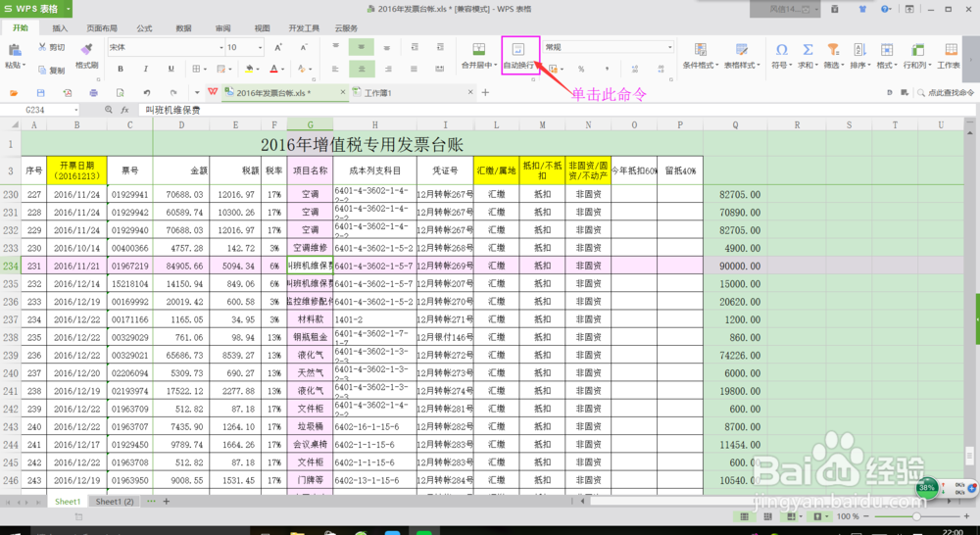980x535 pixels.
Task: Switch to the 工作簿1 document tab
Action: (413, 92)
